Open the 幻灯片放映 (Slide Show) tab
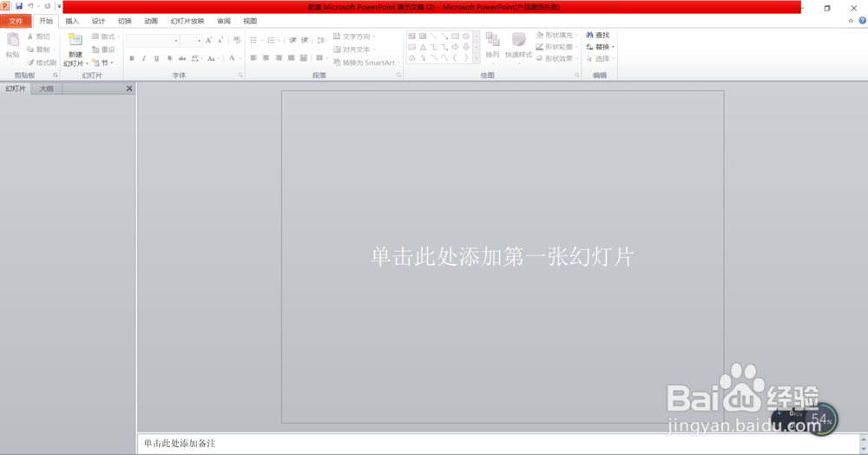The height and width of the screenshot is (455, 868). click(x=187, y=21)
